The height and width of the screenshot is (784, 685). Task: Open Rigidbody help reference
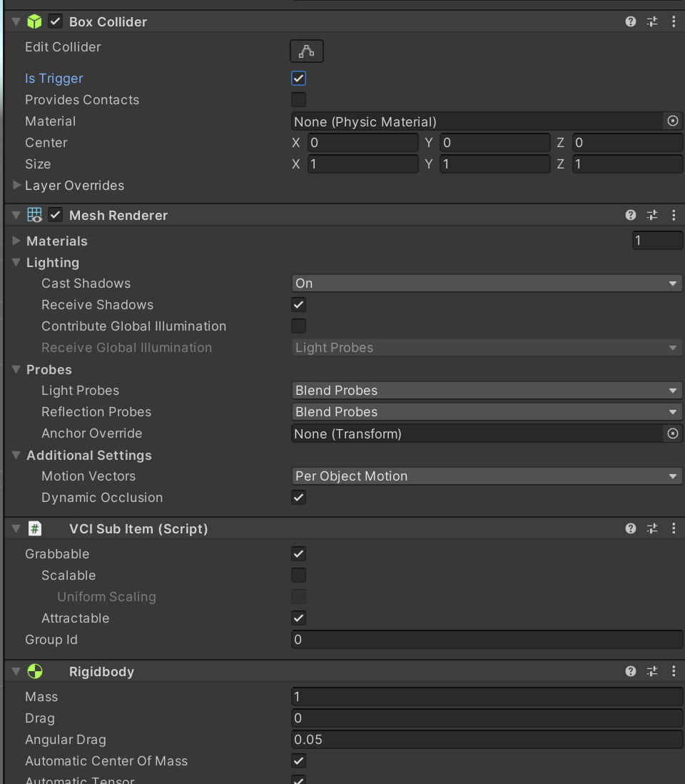coord(631,671)
